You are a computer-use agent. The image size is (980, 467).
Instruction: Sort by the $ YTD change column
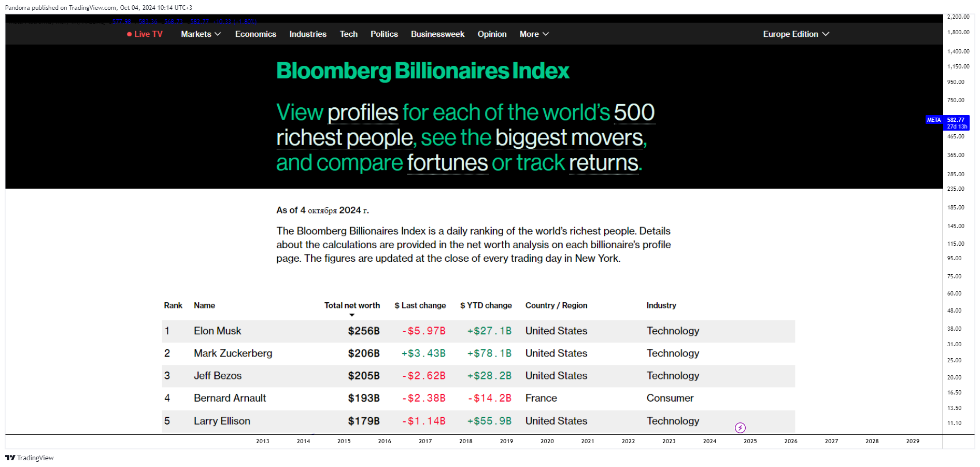tap(486, 306)
